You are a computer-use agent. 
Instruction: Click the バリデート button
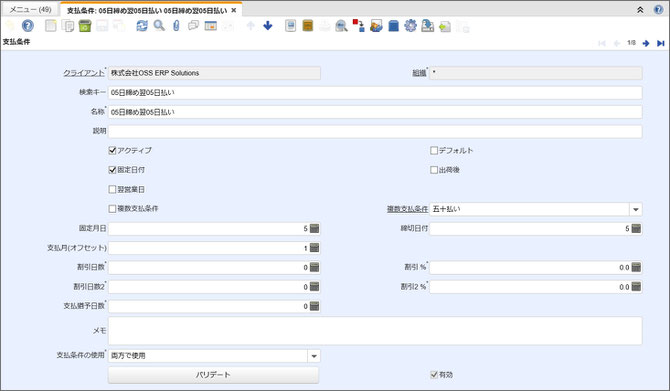(213, 375)
